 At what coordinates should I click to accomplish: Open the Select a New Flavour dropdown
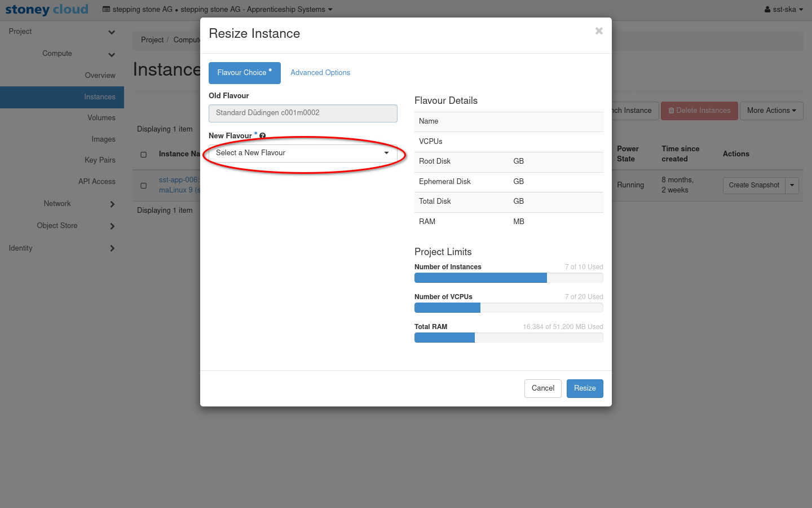(303, 153)
